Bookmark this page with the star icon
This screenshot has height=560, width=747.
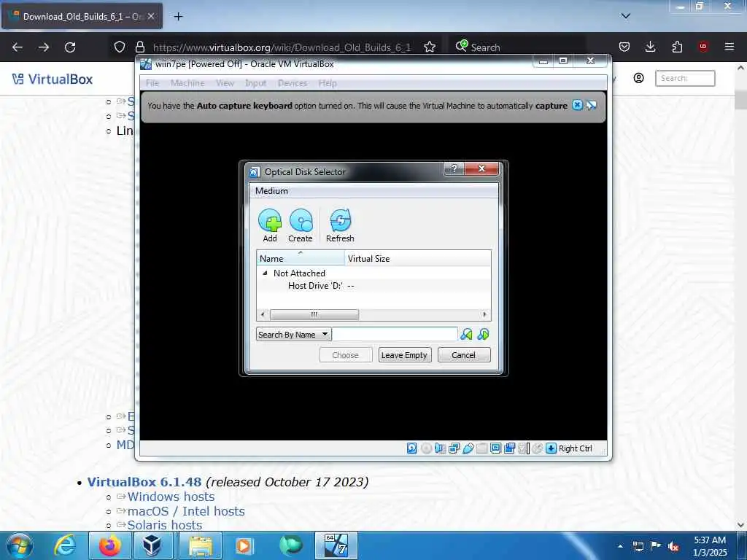point(429,47)
